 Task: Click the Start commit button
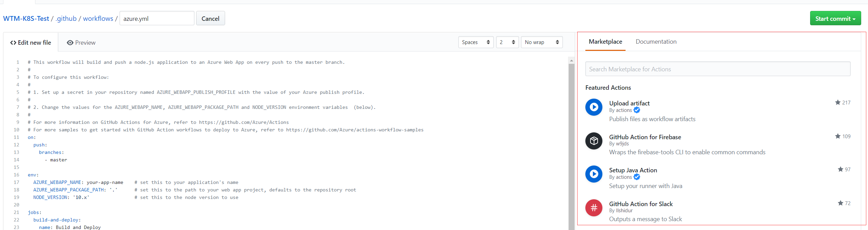(x=835, y=18)
